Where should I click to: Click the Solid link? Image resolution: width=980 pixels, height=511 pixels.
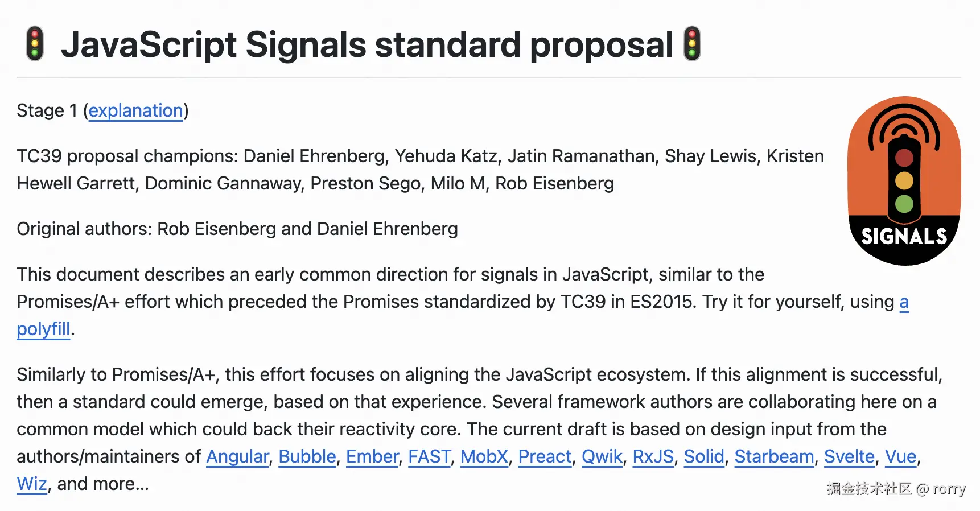click(x=704, y=456)
